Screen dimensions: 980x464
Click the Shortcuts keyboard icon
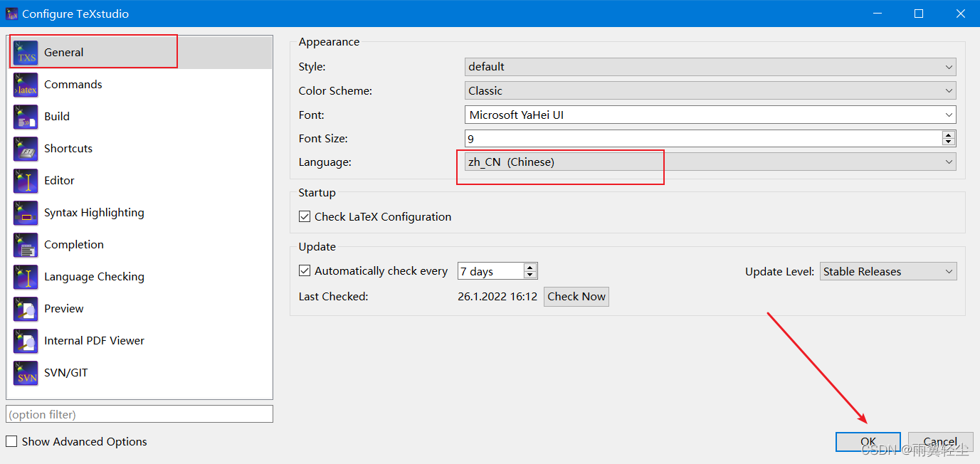(x=26, y=149)
